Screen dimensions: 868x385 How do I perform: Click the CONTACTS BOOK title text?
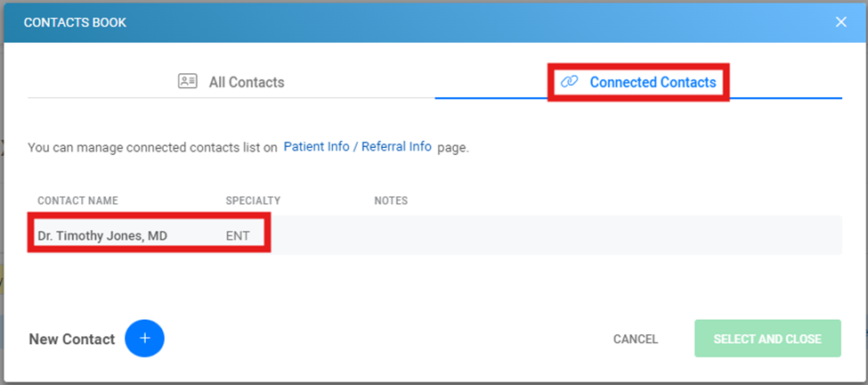(x=75, y=22)
